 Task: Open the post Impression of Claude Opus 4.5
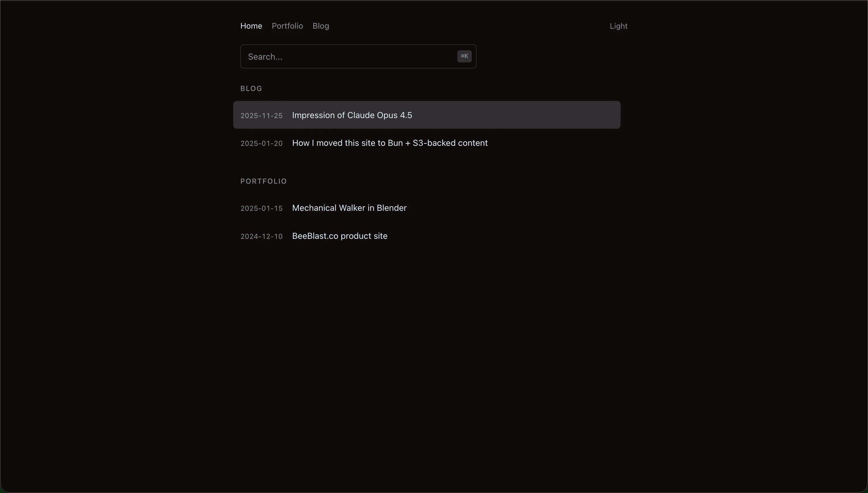(x=352, y=115)
